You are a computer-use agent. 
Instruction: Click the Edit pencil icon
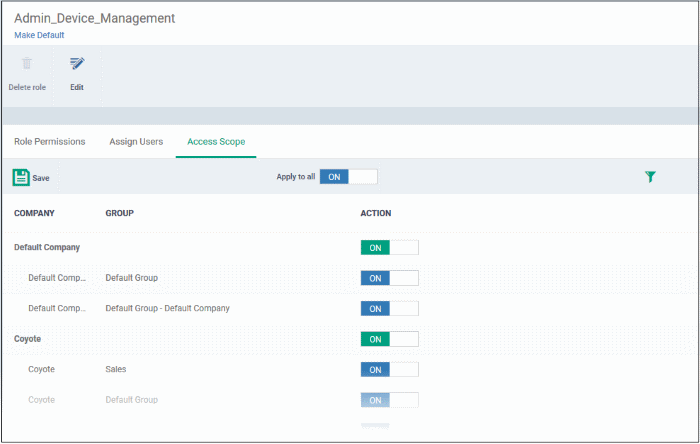click(77, 63)
